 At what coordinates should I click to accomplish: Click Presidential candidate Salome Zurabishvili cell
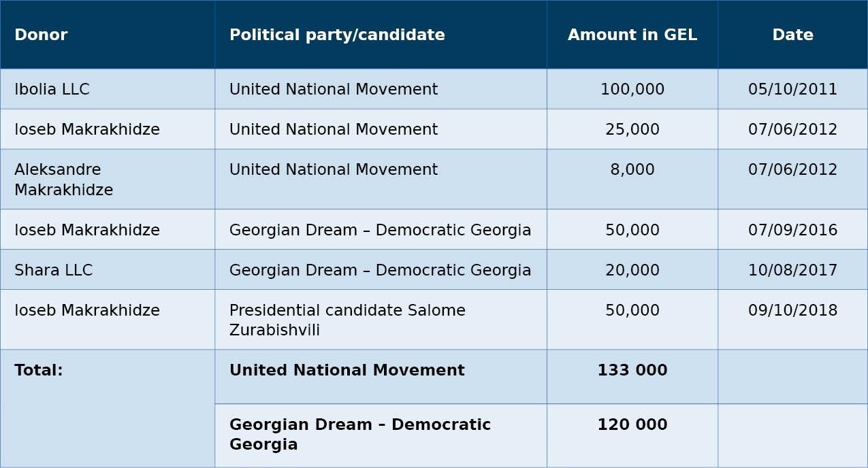point(381,320)
